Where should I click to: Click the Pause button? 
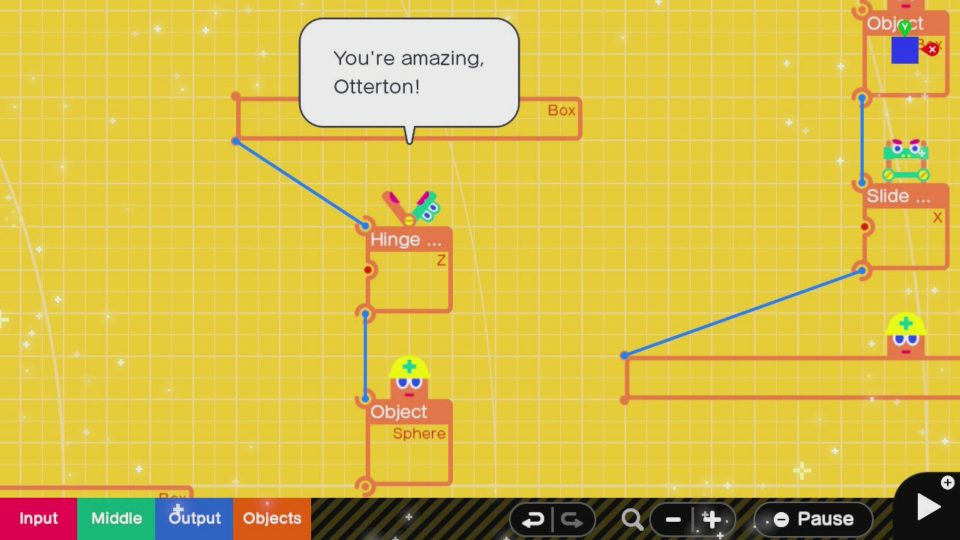pyautogui.click(x=814, y=519)
